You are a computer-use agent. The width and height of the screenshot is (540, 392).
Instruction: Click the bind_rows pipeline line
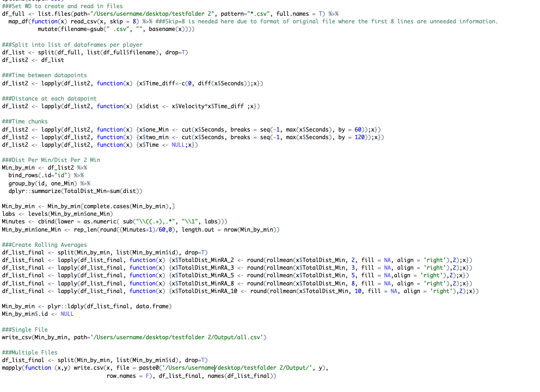(40, 176)
